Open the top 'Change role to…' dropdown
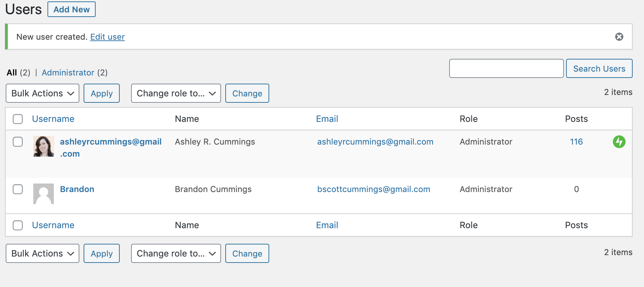Screen dimensions: 644x287 point(176,93)
